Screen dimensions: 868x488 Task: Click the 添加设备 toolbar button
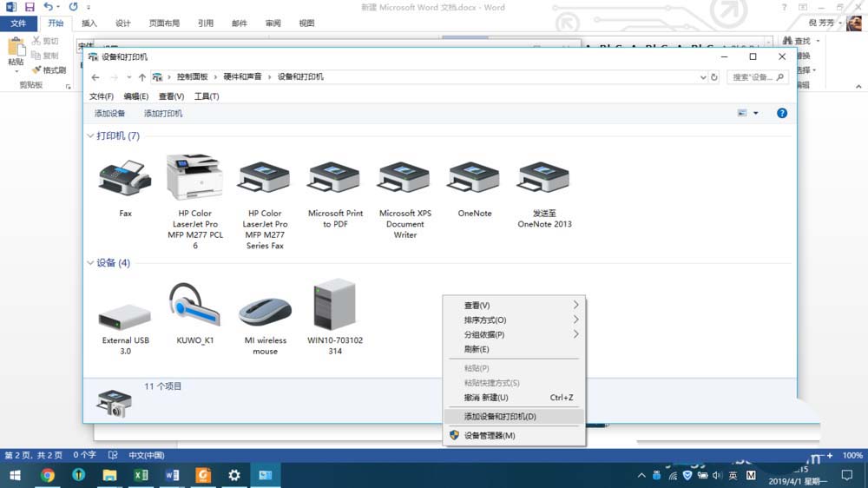(109, 114)
